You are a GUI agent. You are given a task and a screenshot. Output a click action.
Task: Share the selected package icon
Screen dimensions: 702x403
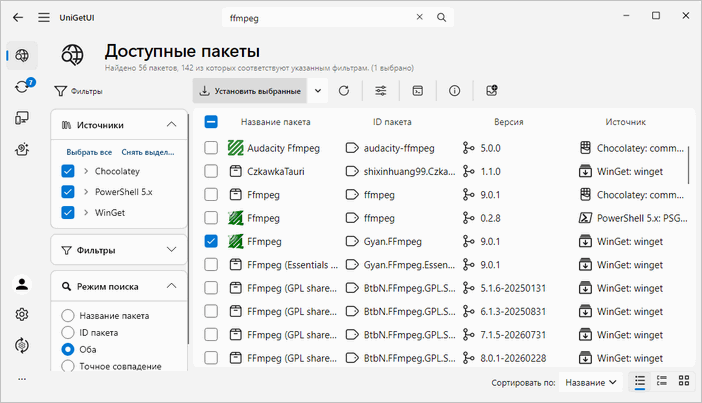pyautogui.click(x=492, y=91)
